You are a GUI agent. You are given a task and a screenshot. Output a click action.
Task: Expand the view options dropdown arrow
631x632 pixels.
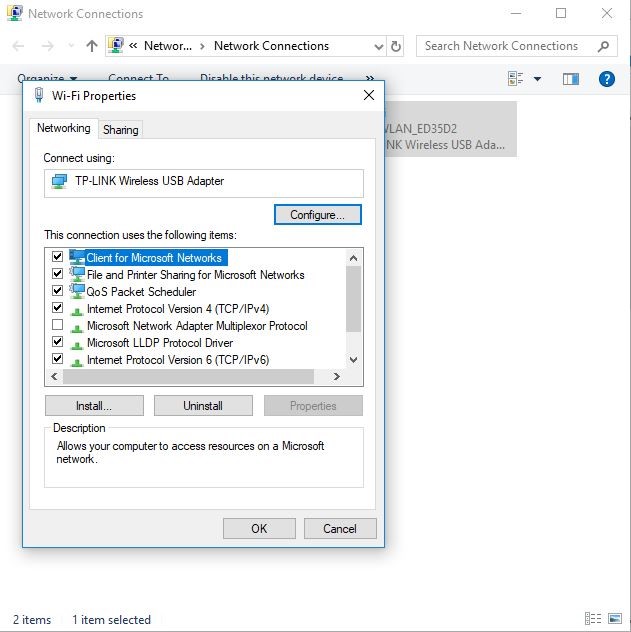click(x=537, y=79)
